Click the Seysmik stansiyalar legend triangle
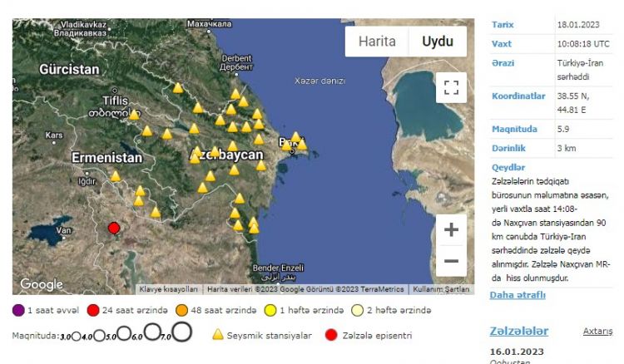 point(218,335)
